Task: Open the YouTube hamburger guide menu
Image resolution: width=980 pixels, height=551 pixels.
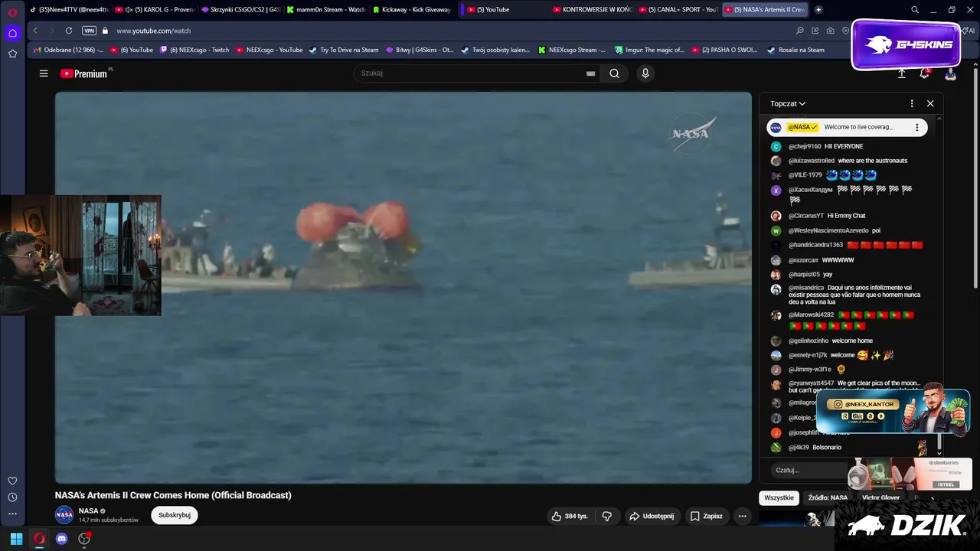Action: [x=44, y=73]
